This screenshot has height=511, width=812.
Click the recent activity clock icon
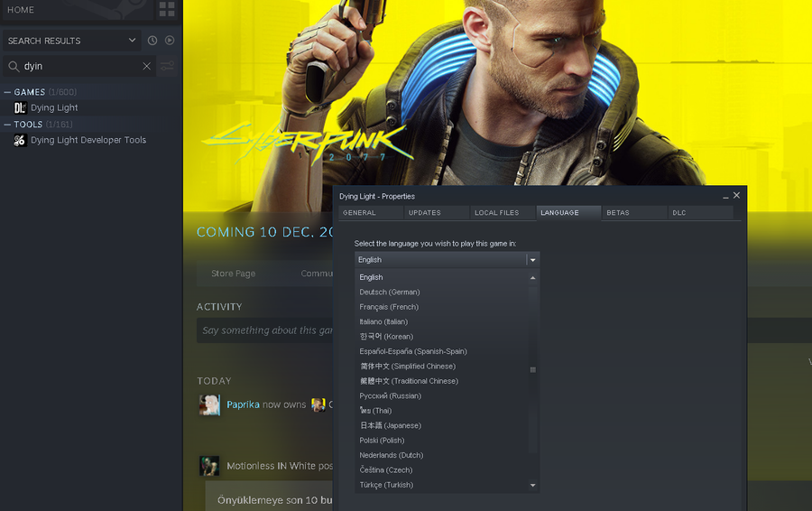tap(152, 41)
